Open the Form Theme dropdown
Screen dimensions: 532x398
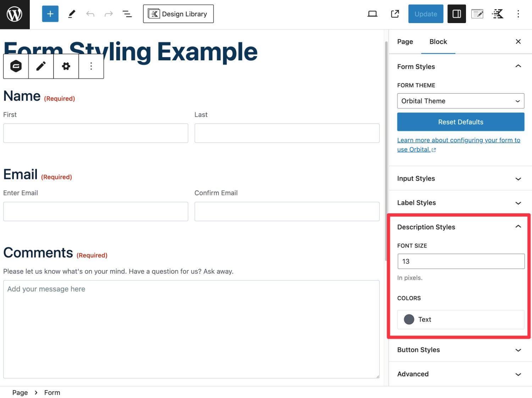tap(460, 101)
